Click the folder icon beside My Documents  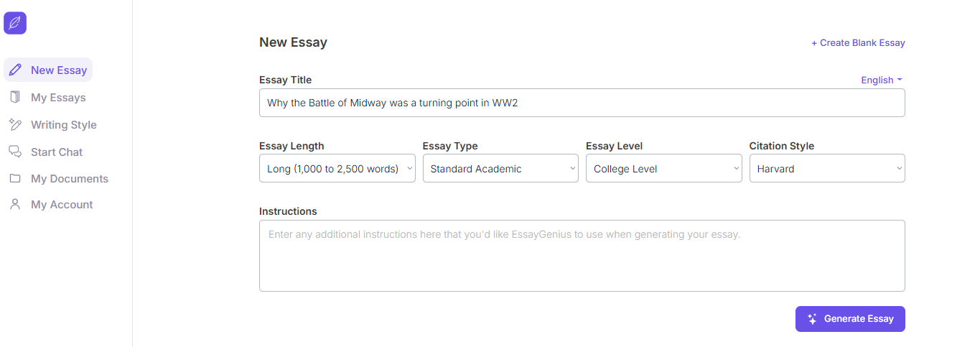coord(15,178)
